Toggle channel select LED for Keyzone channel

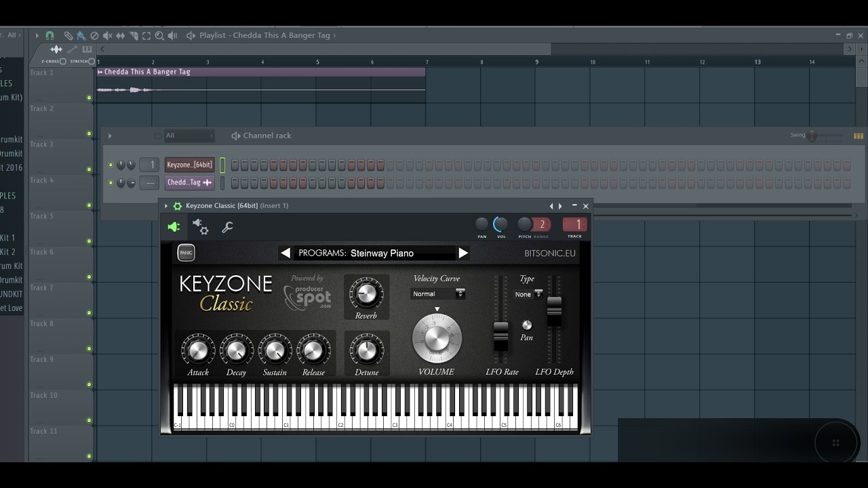click(222, 165)
